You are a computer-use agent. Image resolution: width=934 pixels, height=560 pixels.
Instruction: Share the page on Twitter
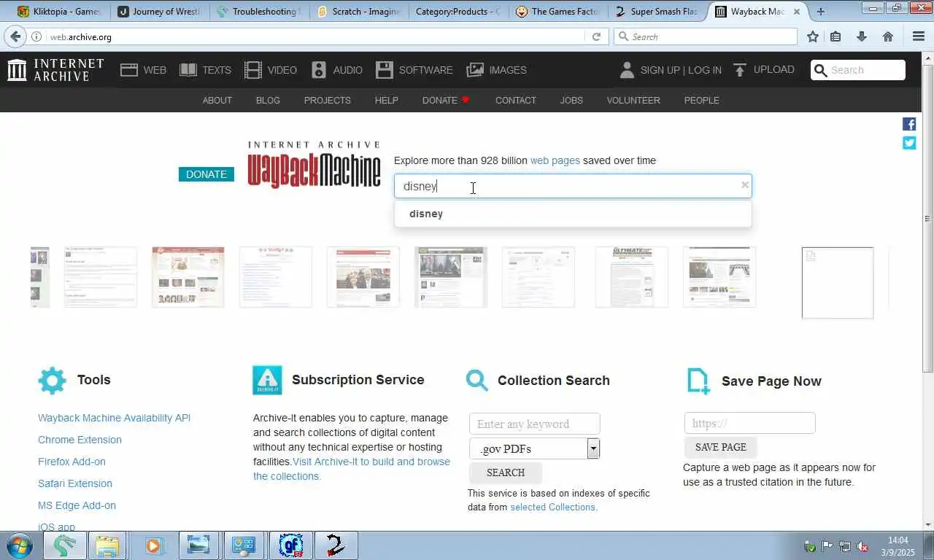909,143
